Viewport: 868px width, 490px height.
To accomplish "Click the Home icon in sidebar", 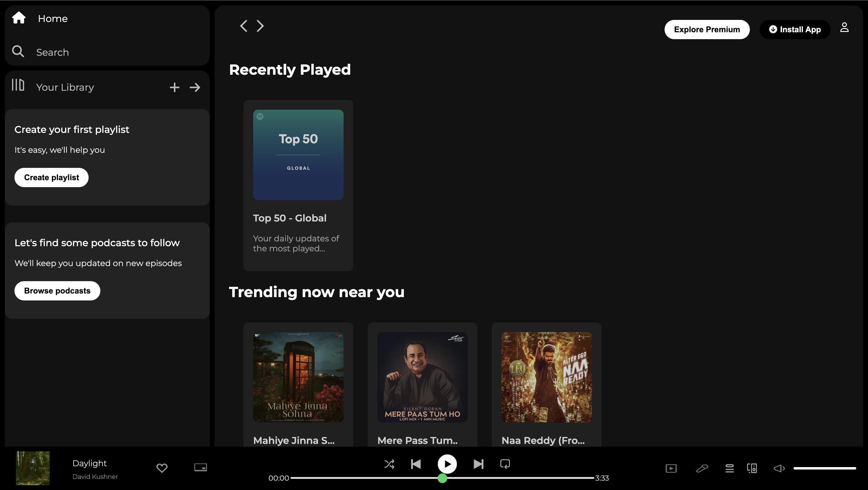I will coord(19,18).
